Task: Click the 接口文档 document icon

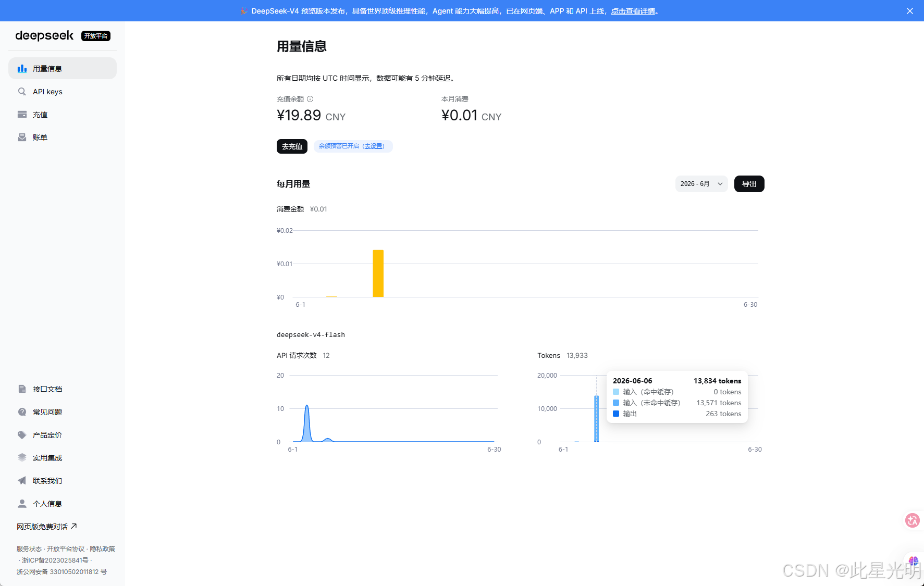Action: coord(22,389)
